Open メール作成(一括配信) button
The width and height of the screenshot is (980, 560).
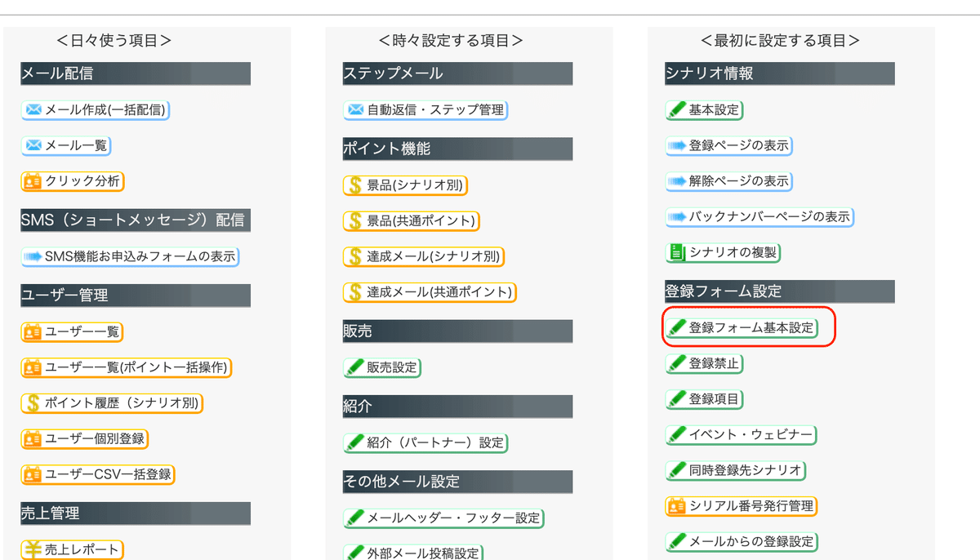tap(96, 109)
